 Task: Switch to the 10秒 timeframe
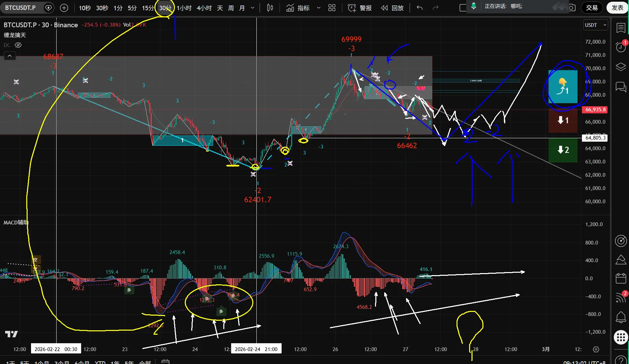85,8
